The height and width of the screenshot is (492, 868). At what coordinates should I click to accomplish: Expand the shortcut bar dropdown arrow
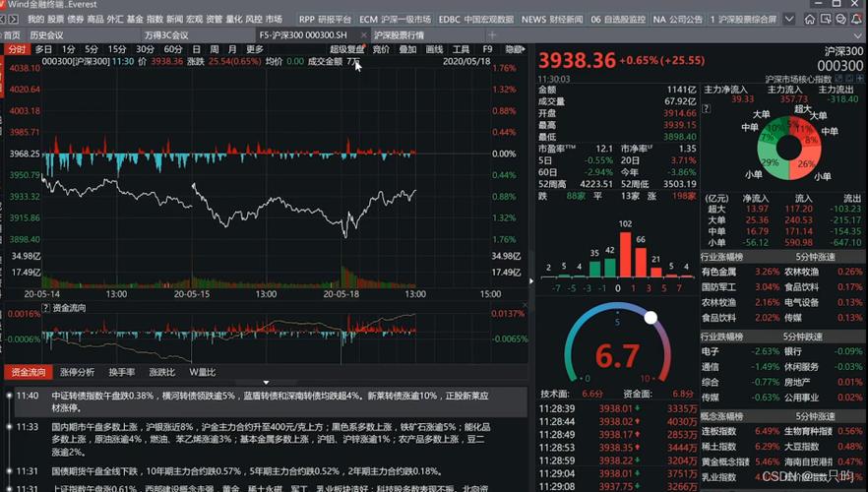click(x=789, y=19)
